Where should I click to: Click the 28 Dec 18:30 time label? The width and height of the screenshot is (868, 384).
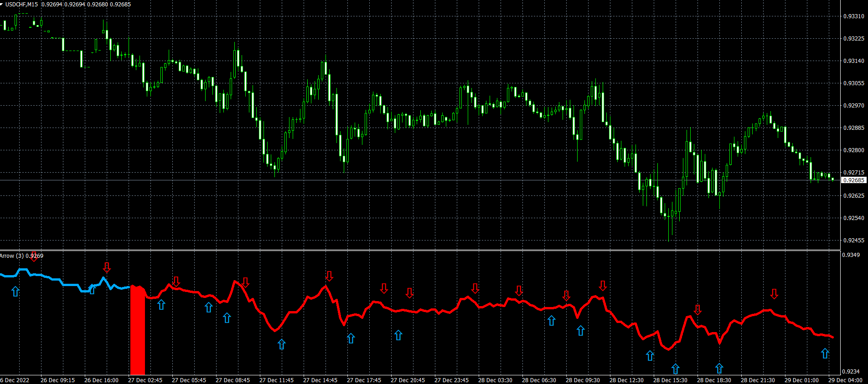click(714, 380)
